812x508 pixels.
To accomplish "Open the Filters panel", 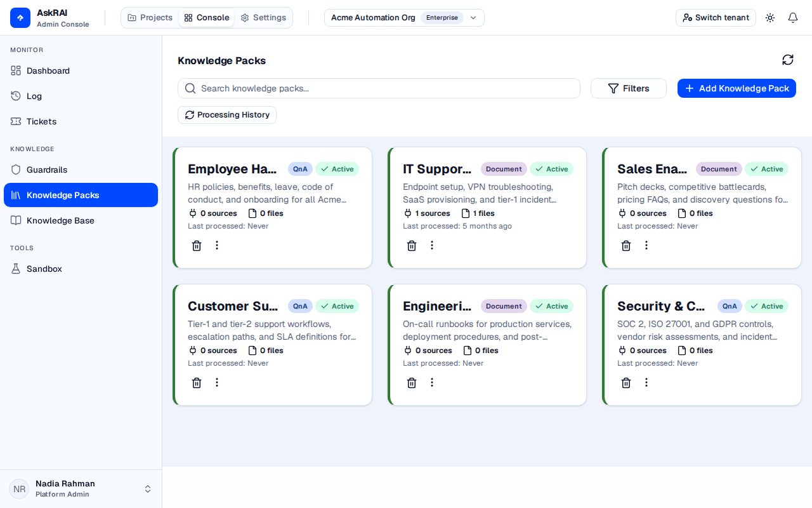I will click(629, 88).
